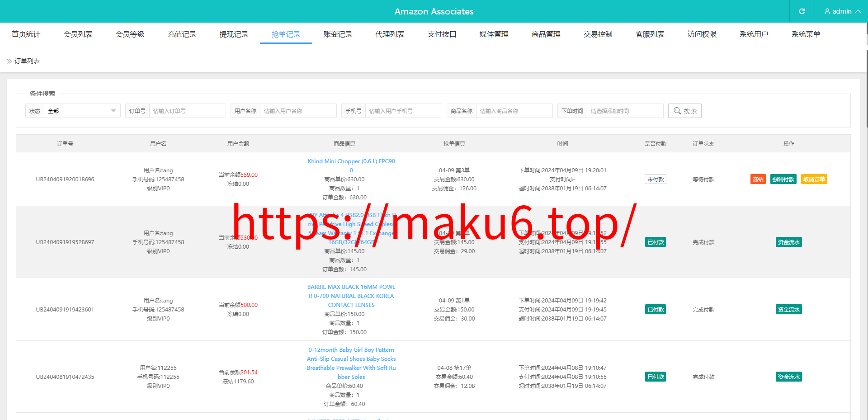Click the 用户余额 column header

click(x=238, y=144)
